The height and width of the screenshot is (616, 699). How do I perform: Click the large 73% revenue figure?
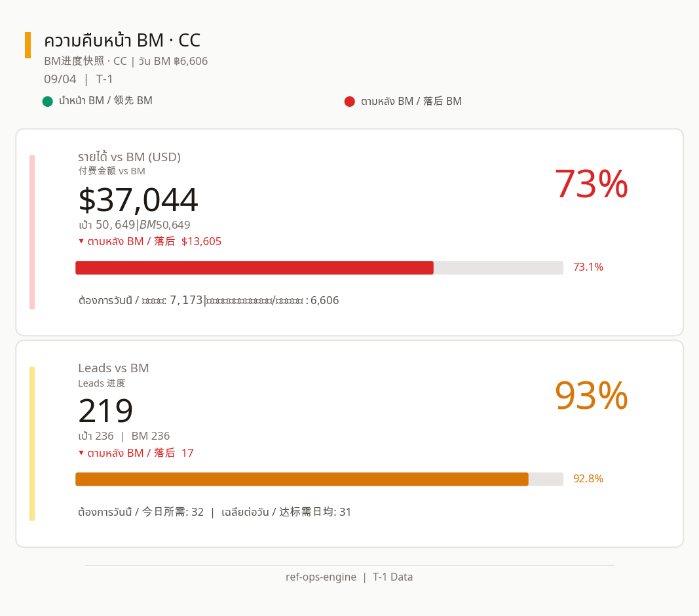click(x=591, y=183)
